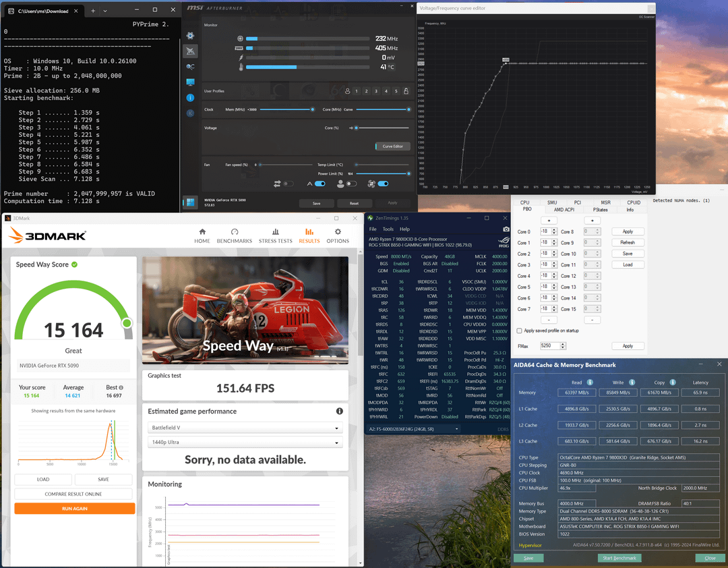This screenshot has width=728, height=568.
Task: Switch to the SMU tab
Action: (x=552, y=202)
